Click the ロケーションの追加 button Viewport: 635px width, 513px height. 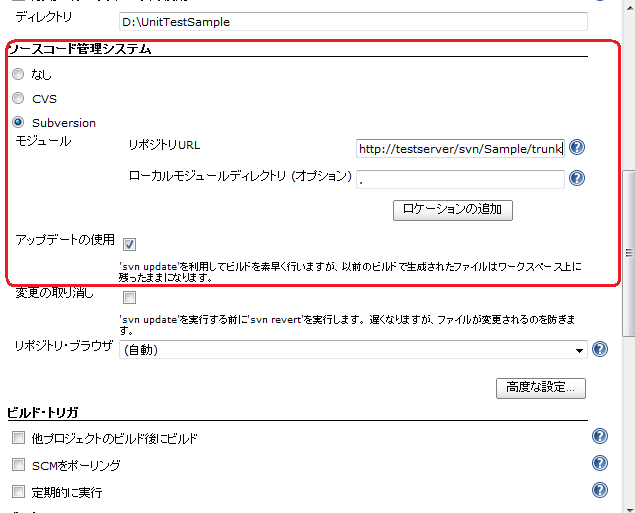click(x=453, y=210)
